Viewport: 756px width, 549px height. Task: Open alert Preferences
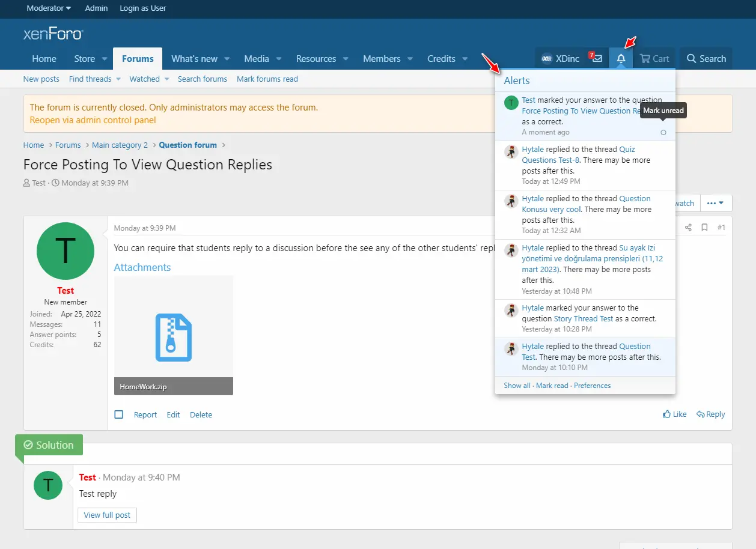pos(592,386)
